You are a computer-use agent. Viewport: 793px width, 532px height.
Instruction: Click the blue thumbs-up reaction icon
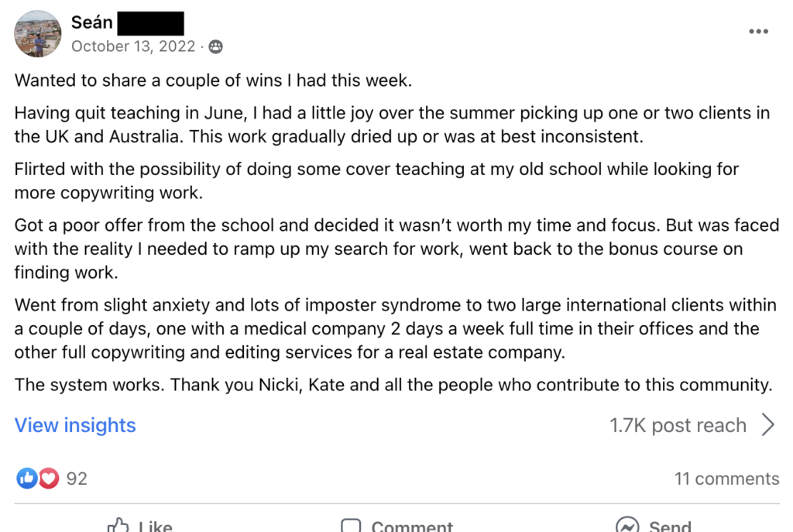click(27, 478)
